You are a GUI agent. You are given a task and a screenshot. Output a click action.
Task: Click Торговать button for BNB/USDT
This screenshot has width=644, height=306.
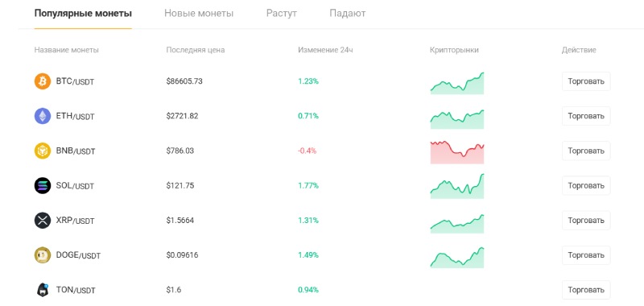click(x=586, y=151)
